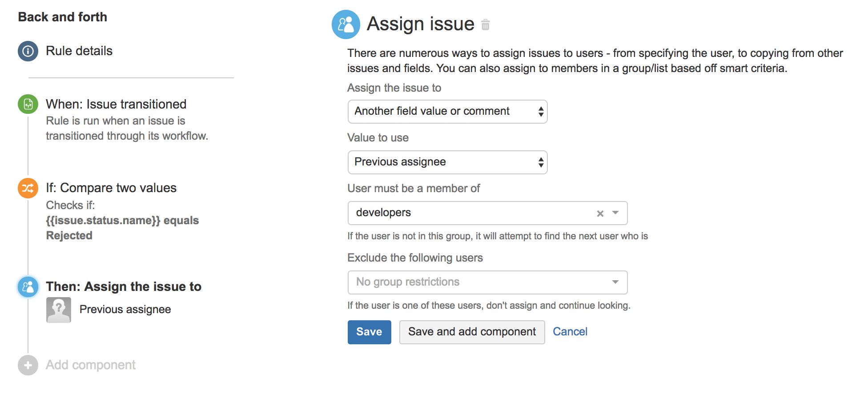The image size is (868, 395).
Task: Click the Add component plus icon
Action: (x=28, y=365)
